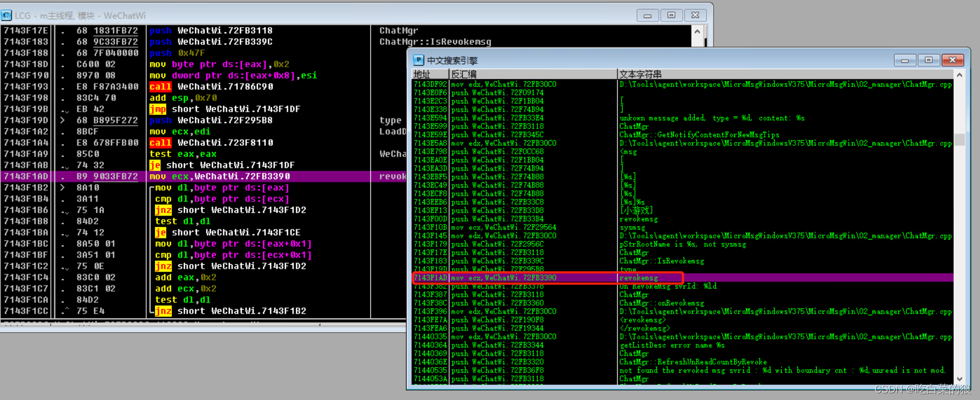
Task: Select highlighted row 7143F1AD in search results
Action: (x=683, y=278)
